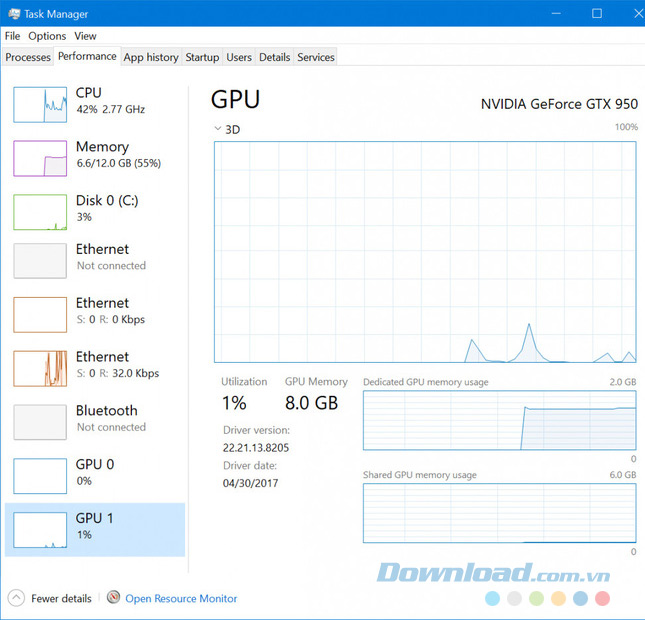The height and width of the screenshot is (620, 645).
Task: Switch to the Processes tab
Action: (28, 57)
